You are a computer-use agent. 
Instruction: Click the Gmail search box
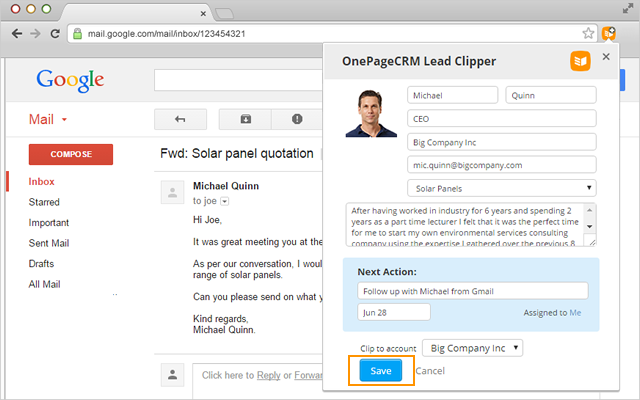238,80
